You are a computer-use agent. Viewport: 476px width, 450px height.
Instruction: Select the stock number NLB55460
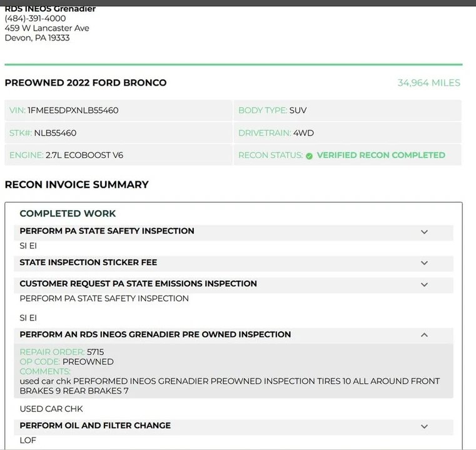tap(55, 133)
